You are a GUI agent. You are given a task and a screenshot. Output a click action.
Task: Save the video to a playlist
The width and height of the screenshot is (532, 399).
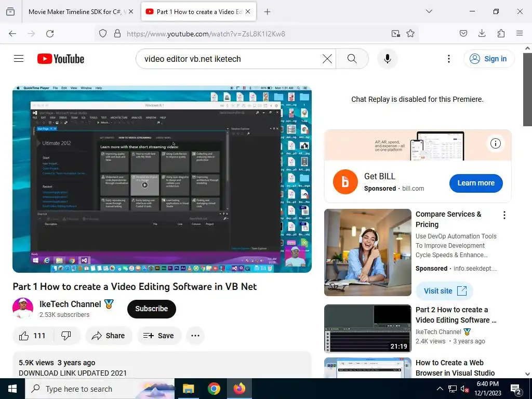(x=159, y=336)
